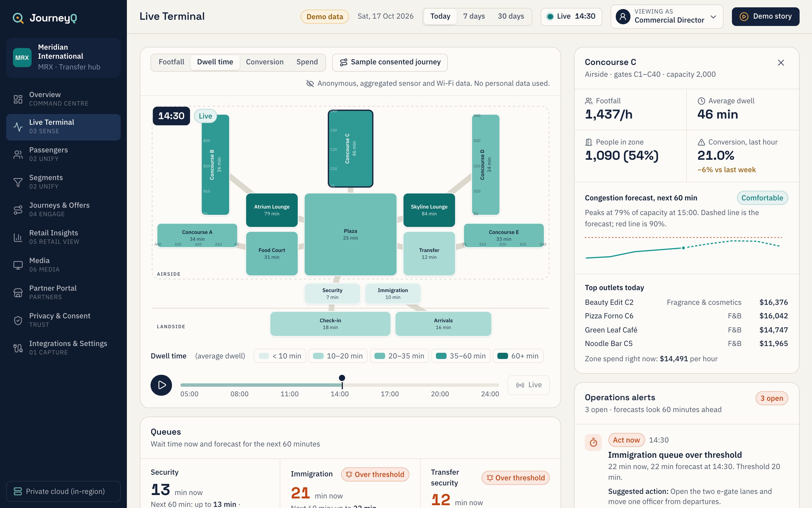Click the user avatar icon in the header

point(623,16)
